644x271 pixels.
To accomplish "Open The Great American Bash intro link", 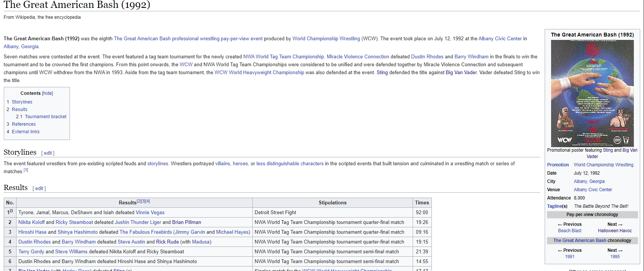I will point(142,39).
